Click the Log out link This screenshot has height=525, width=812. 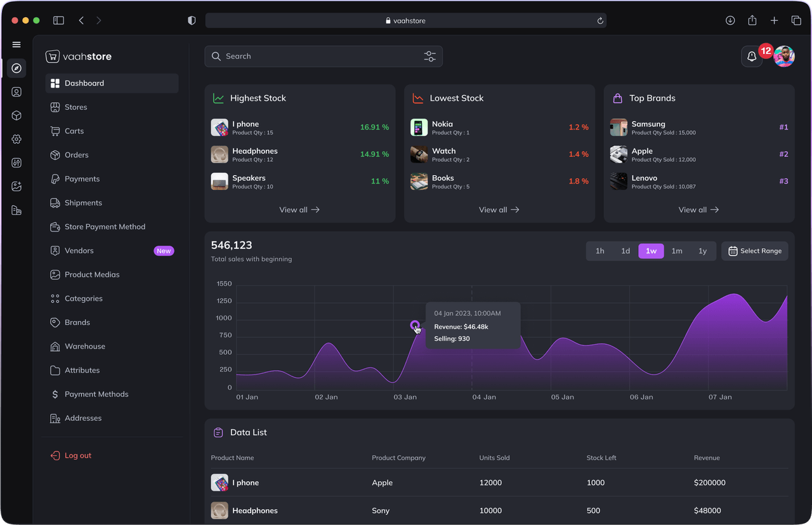76,455
